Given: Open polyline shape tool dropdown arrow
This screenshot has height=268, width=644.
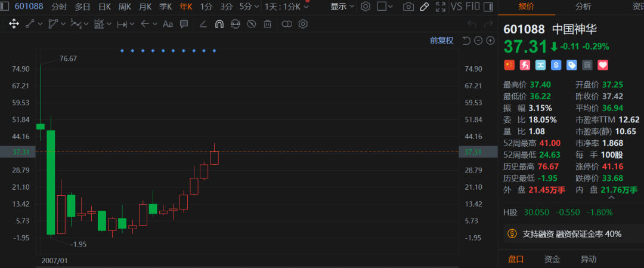Looking at the screenshot, I should pyautogui.click(x=63, y=24).
